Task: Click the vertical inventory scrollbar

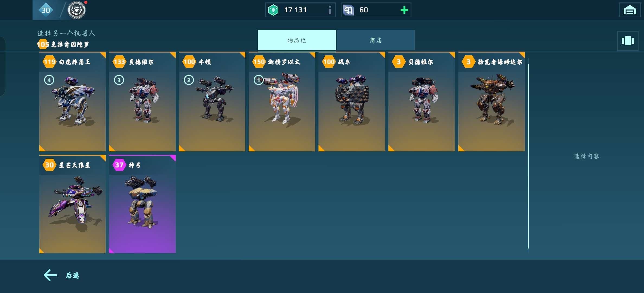Action: pos(528,156)
